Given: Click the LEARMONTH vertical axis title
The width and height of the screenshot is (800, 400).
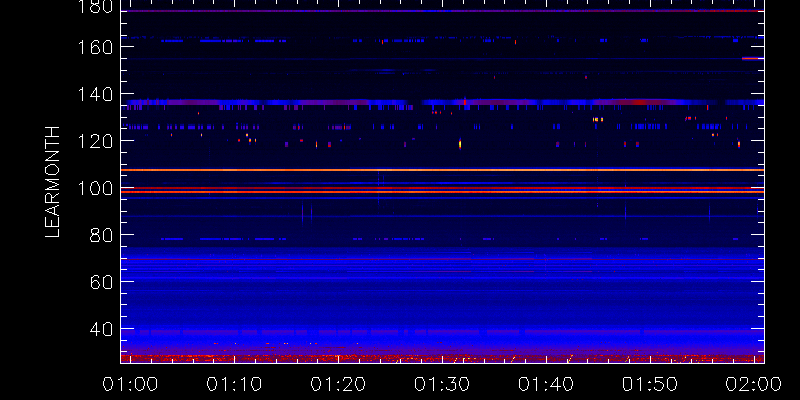Looking at the screenshot, I should [53, 182].
